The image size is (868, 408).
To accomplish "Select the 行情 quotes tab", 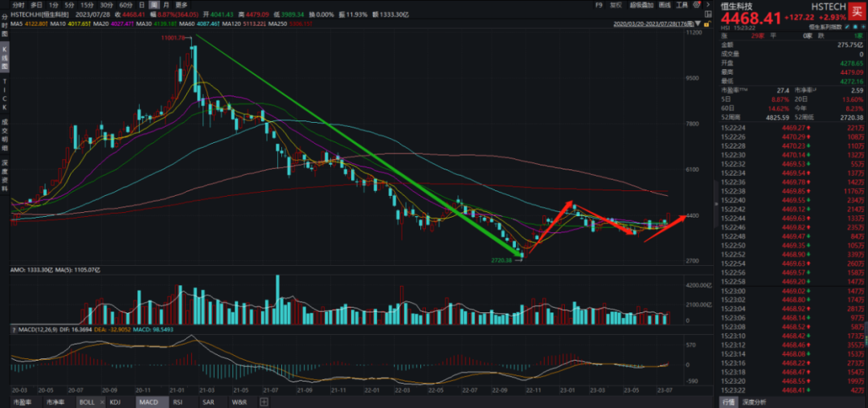I will pos(727,402).
